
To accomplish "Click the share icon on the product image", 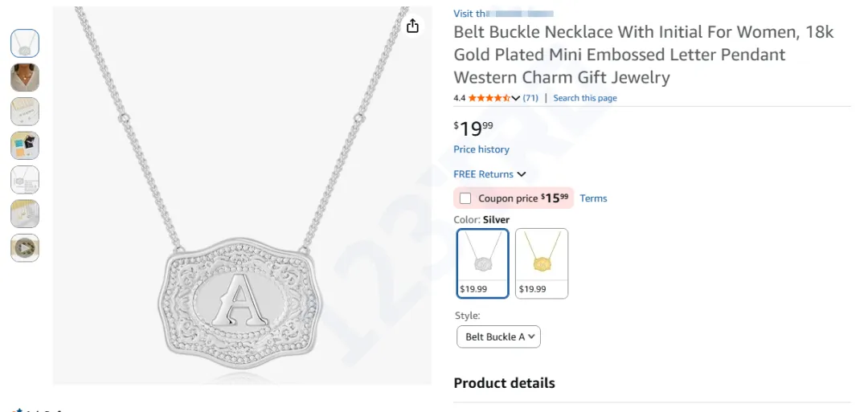I will tap(412, 27).
